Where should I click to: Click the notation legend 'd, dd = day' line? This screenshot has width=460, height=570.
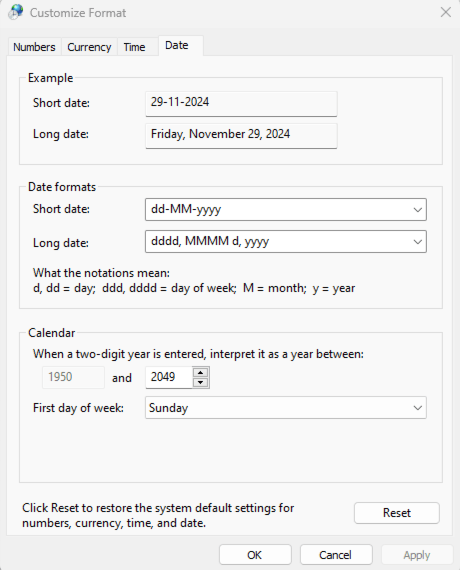194,288
